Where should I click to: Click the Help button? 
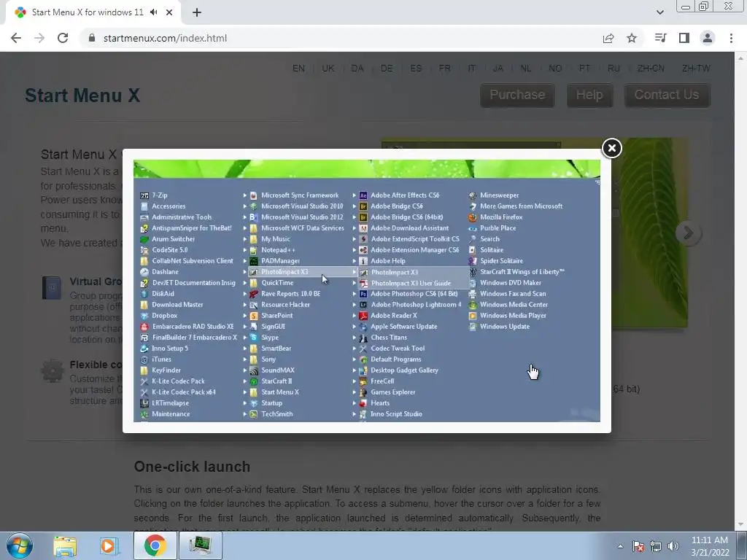pos(589,95)
